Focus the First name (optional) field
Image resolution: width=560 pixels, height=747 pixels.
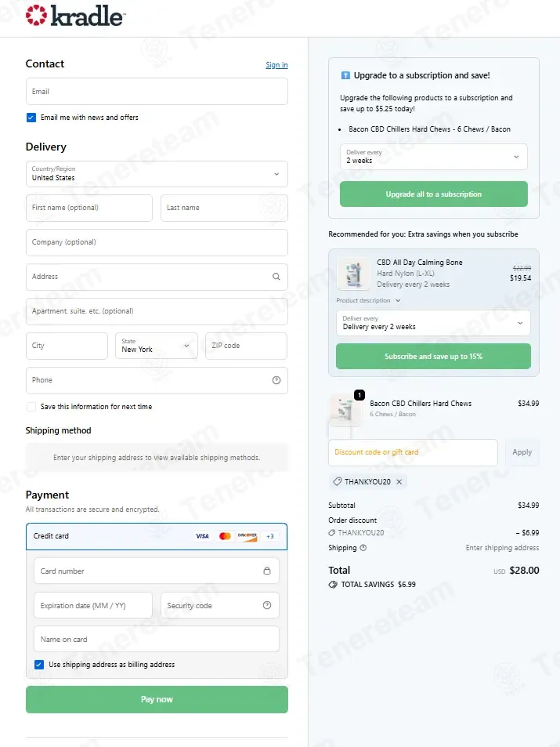89,209
